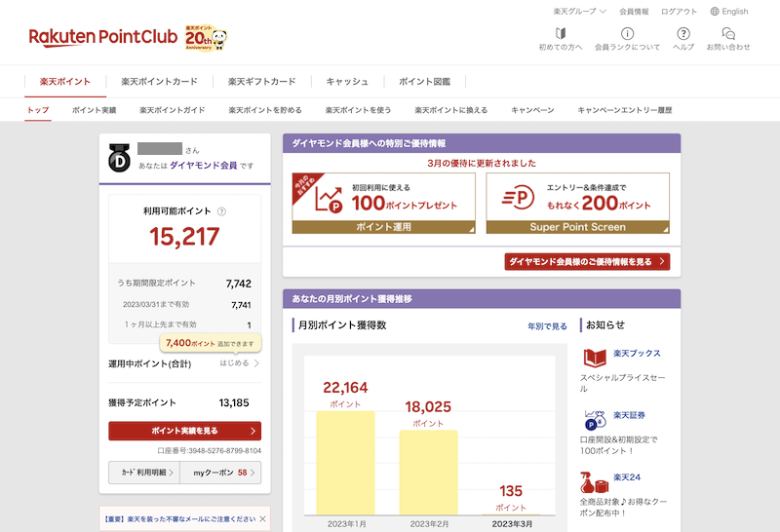The height and width of the screenshot is (532, 780).
Task: Open the 会員ランクについて info icon
Action: (x=627, y=33)
